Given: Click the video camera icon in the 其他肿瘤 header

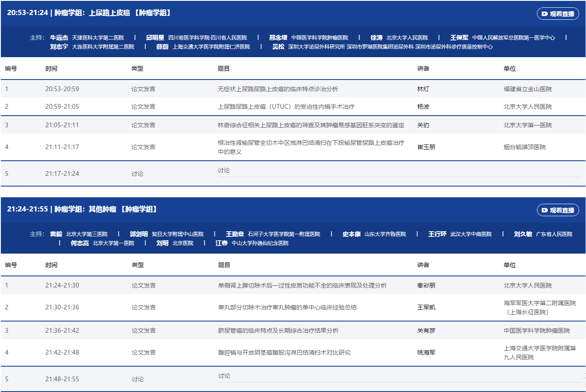Looking at the screenshot, I should [544, 210].
